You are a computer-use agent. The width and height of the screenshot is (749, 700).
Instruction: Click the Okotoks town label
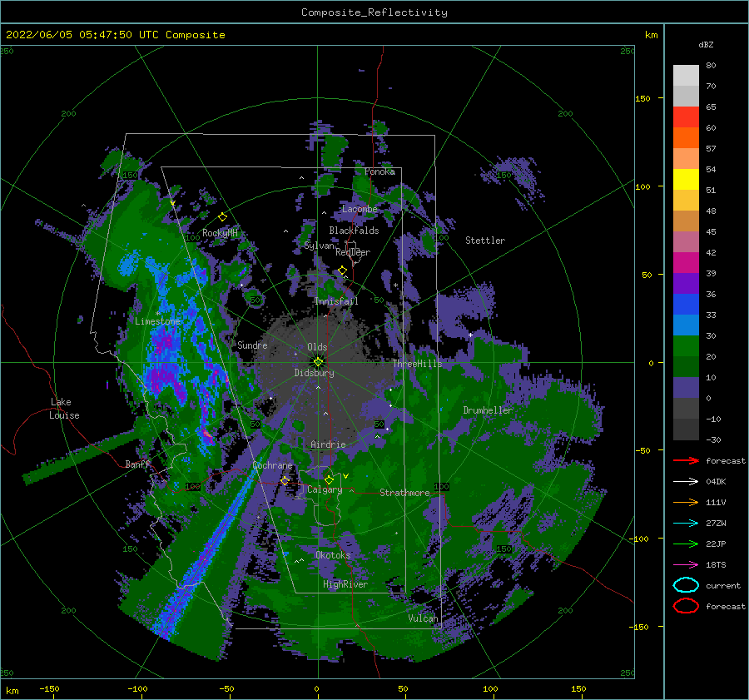[333, 554]
